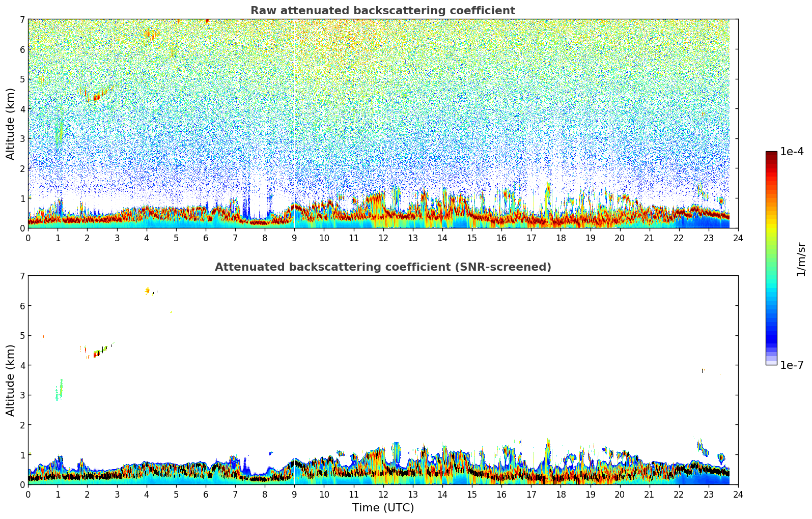Viewport: 812px width, 519px height.
Task: Click the 4 km tick label on top plot
Action: pos(22,109)
